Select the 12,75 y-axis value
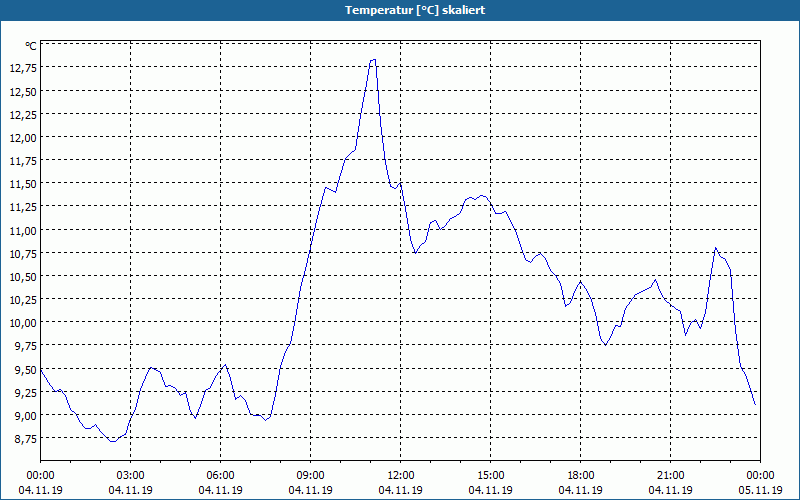Viewport: 800px width, 500px height. 23,68
